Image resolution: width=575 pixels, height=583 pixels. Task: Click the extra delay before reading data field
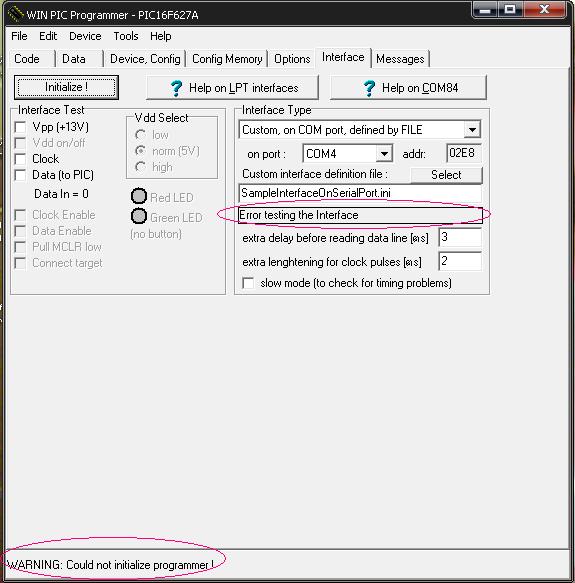[460, 237]
